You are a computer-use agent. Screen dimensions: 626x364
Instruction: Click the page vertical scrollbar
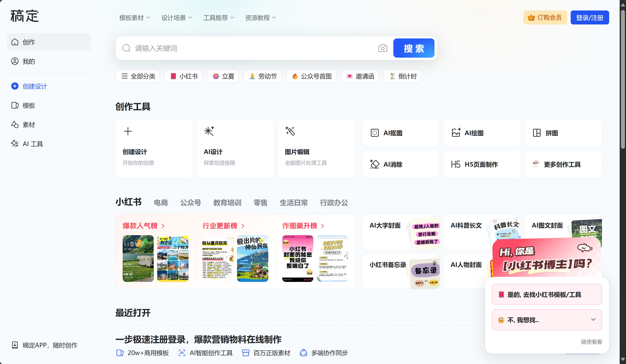623,79
